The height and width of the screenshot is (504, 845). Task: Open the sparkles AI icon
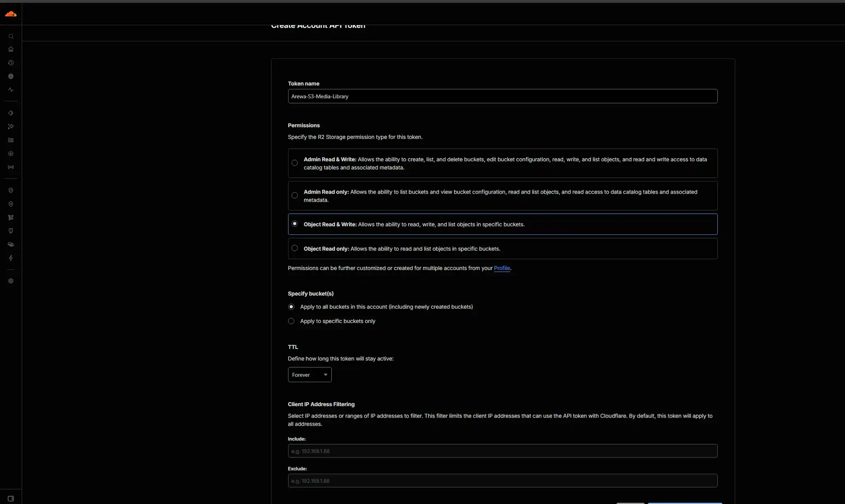tap(11, 126)
